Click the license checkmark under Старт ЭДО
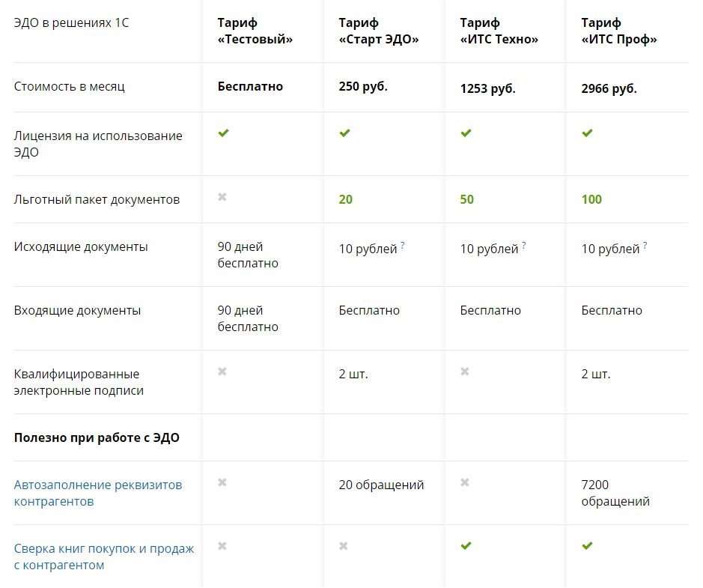The height and width of the screenshot is (588, 703). click(x=344, y=133)
